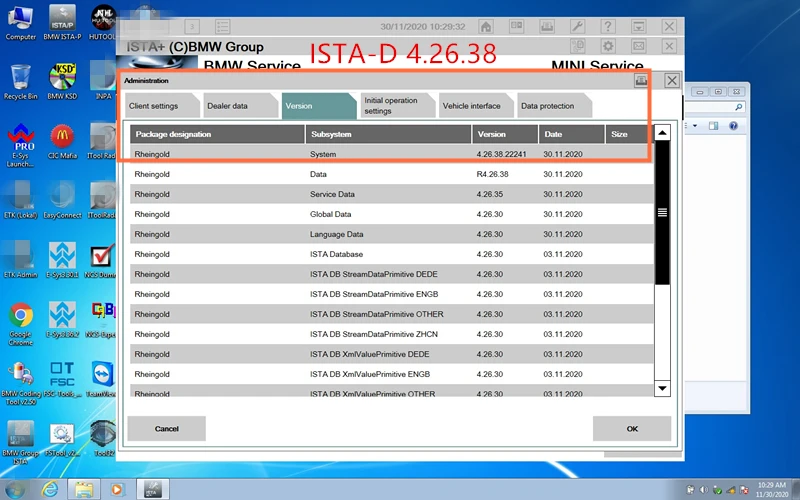Image resolution: width=800 pixels, height=500 pixels.
Task: Open Windows Explorer from the taskbar
Action: pos(84,490)
